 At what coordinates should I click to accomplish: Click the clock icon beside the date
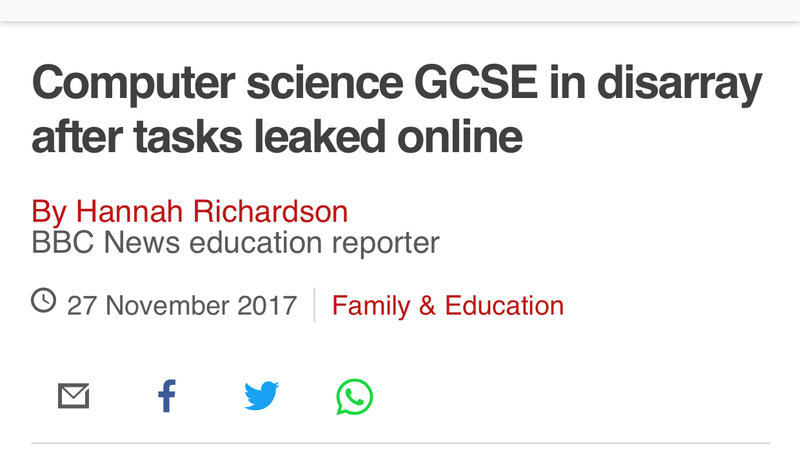44,300
